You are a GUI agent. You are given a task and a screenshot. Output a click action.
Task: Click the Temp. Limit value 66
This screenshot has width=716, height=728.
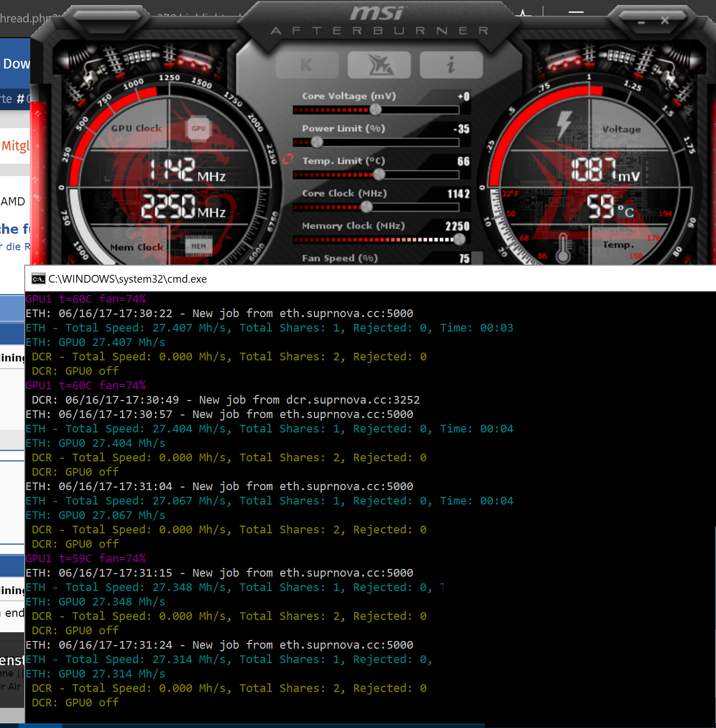(x=464, y=161)
